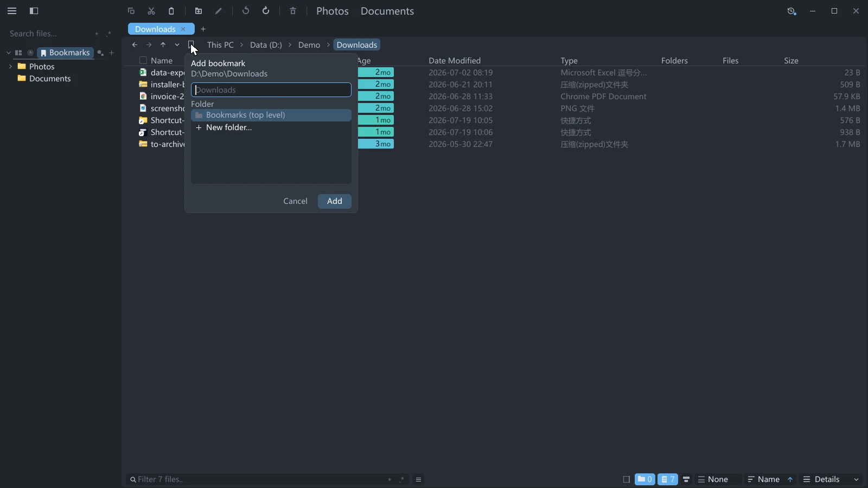The height and width of the screenshot is (488, 868).
Task: Select Bookmarks (top level) folder
Action: (271, 115)
